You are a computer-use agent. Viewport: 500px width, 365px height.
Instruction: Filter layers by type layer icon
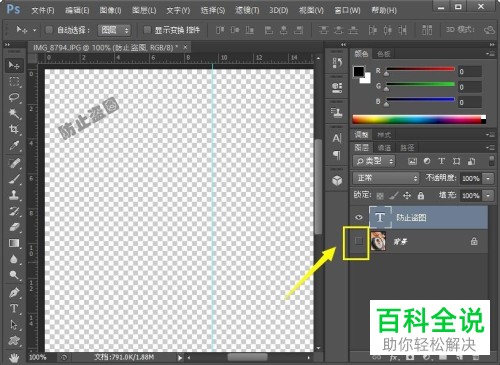click(442, 161)
